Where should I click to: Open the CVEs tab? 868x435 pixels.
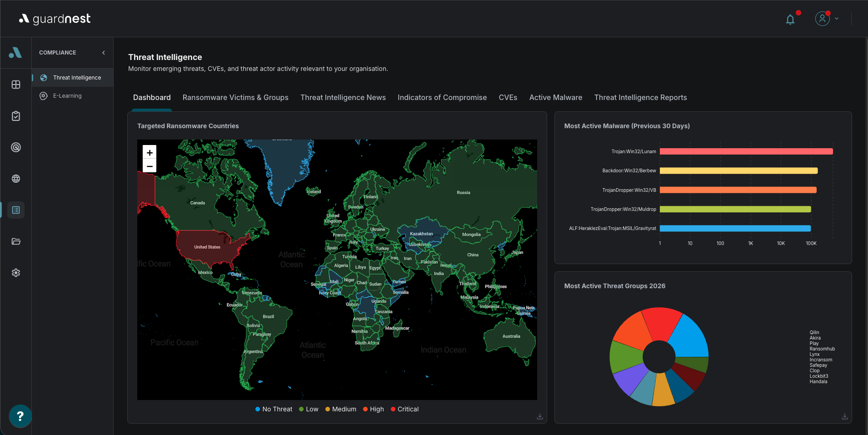(x=508, y=97)
